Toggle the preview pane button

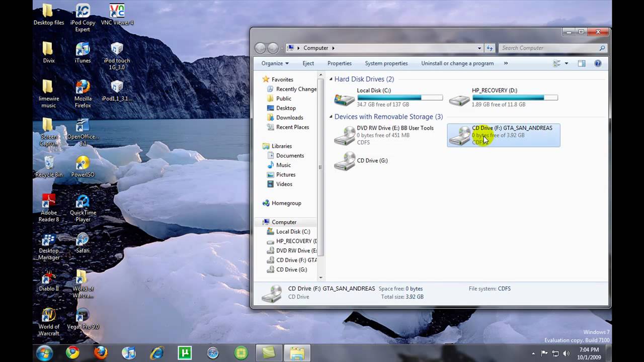pos(582,63)
